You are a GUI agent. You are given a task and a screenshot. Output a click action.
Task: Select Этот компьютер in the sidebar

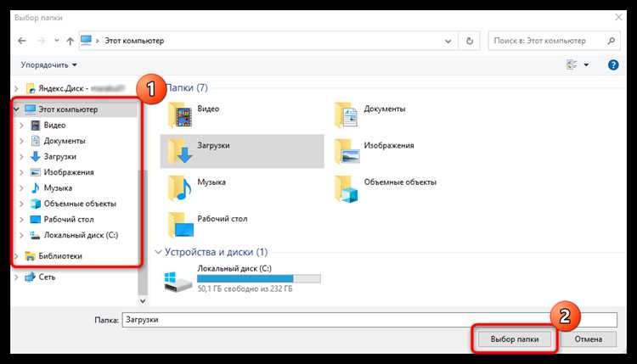point(68,109)
